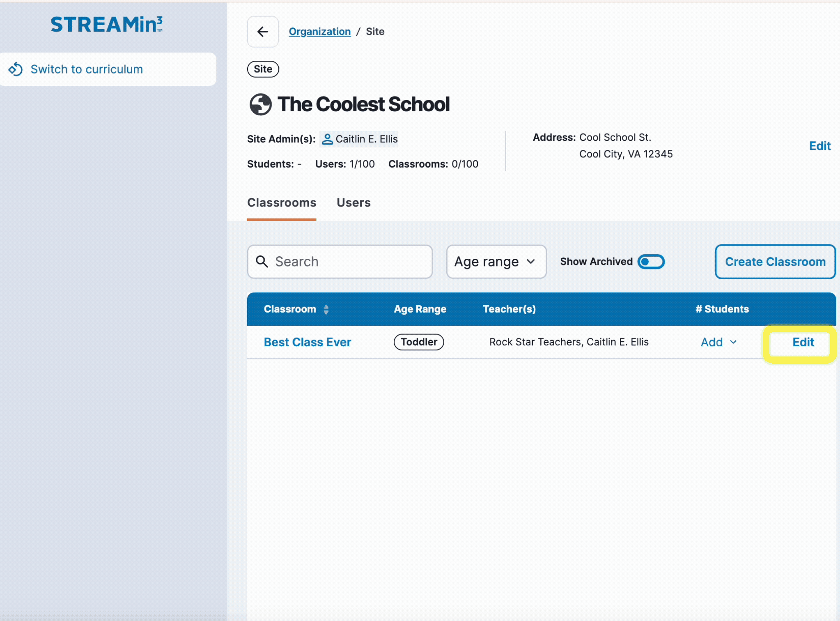Image resolution: width=840 pixels, height=621 pixels.
Task: Focus the Search input field
Action: pos(340,262)
